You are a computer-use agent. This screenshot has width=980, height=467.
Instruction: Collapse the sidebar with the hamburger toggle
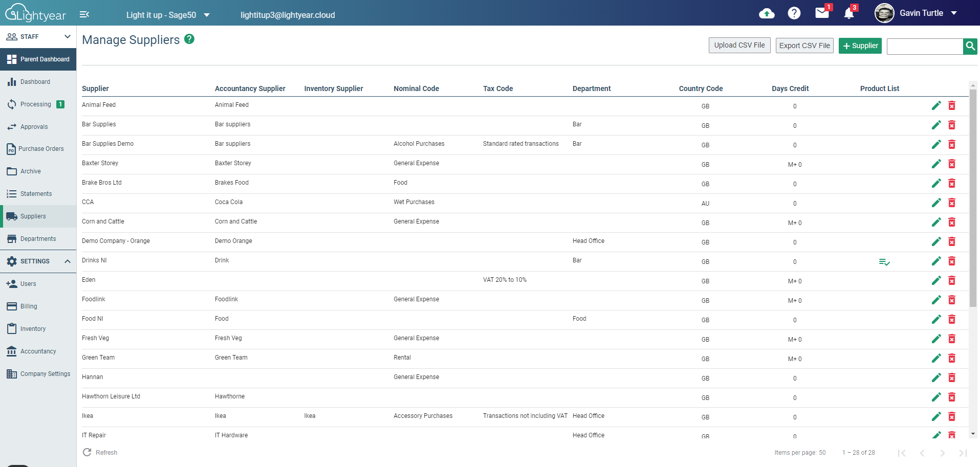[x=84, y=14]
